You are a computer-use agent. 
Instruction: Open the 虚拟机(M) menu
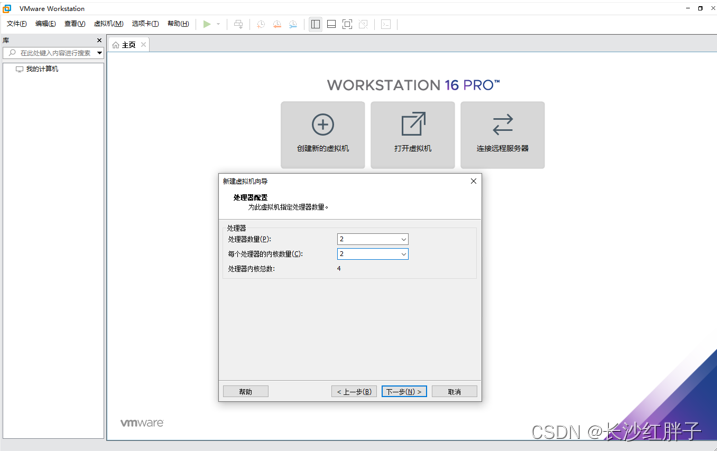coord(108,24)
